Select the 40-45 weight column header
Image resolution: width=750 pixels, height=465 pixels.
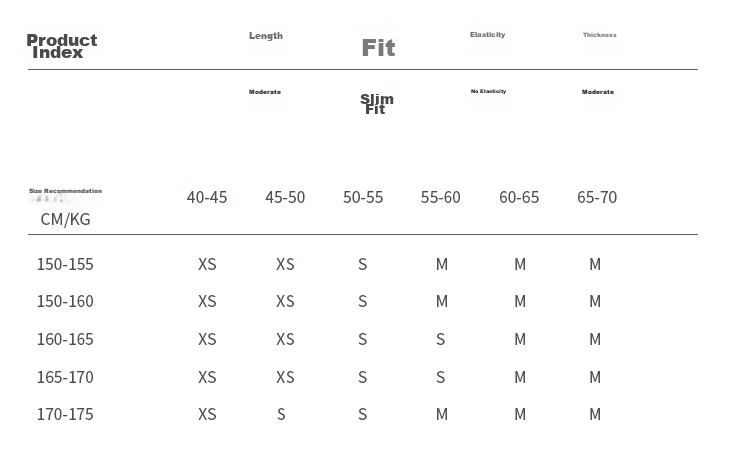pos(207,197)
